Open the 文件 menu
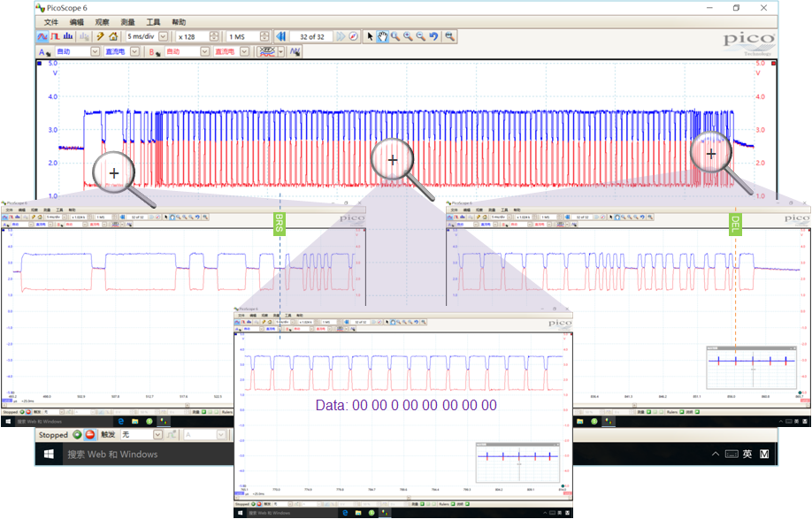Viewport: 812px width, 519px height. click(51, 22)
